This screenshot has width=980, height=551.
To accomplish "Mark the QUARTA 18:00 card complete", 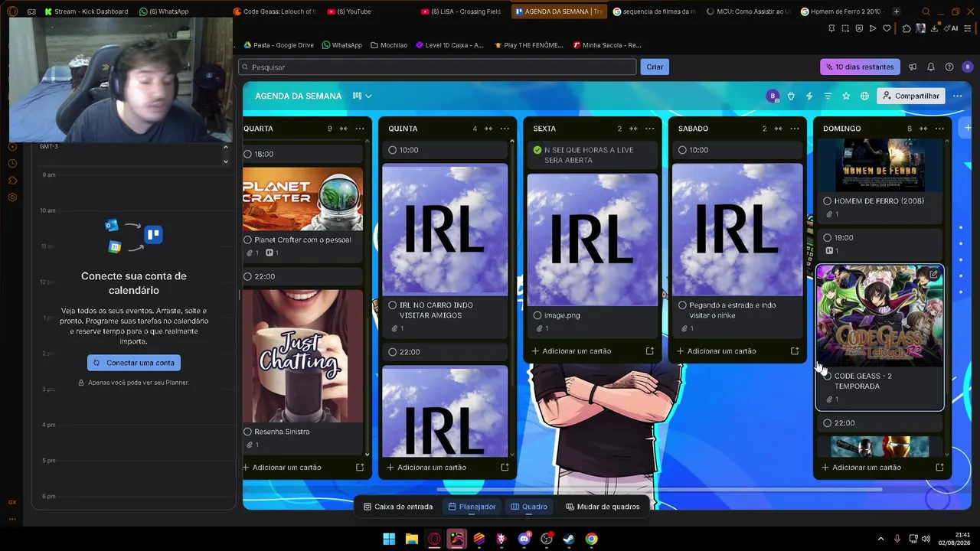I will [247, 154].
